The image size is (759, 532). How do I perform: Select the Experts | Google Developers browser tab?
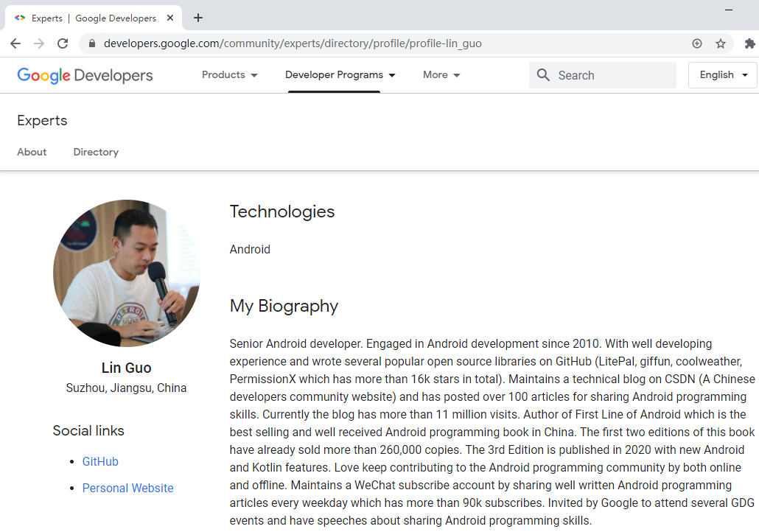[x=94, y=18]
